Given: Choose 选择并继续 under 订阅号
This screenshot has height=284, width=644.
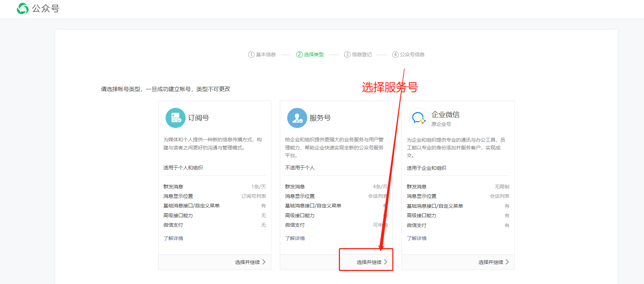Looking at the screenshot, I should pyautogui.click(x=247, y=262).
